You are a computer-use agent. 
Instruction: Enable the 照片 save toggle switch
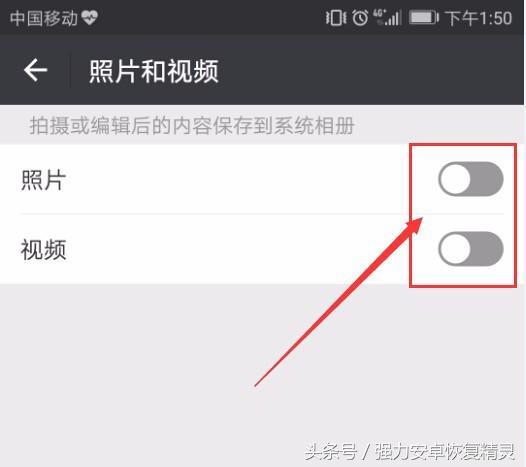pyautogui.click(x=471, y=179)
